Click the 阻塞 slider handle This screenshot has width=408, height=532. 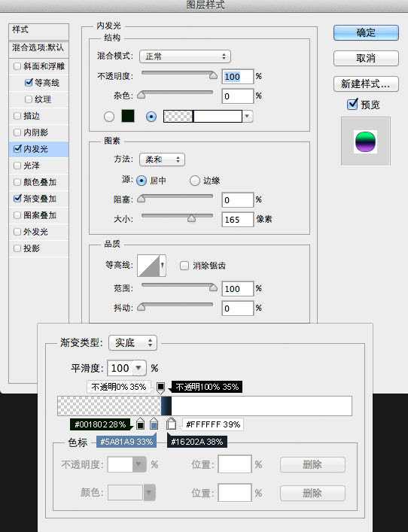point(142,199)
